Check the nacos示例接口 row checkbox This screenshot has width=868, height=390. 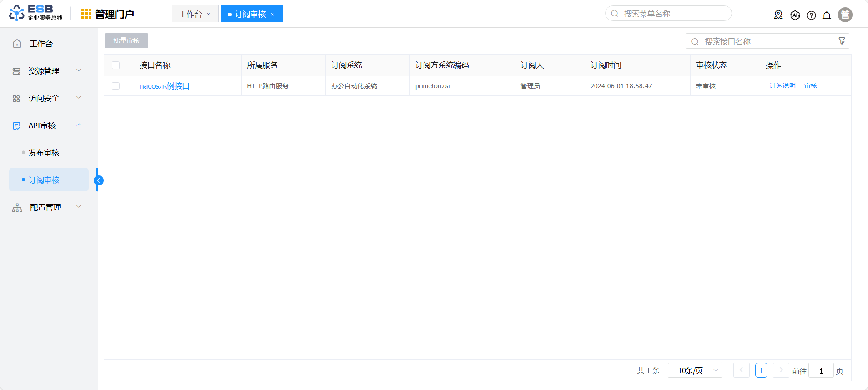[x=116, y=86]
